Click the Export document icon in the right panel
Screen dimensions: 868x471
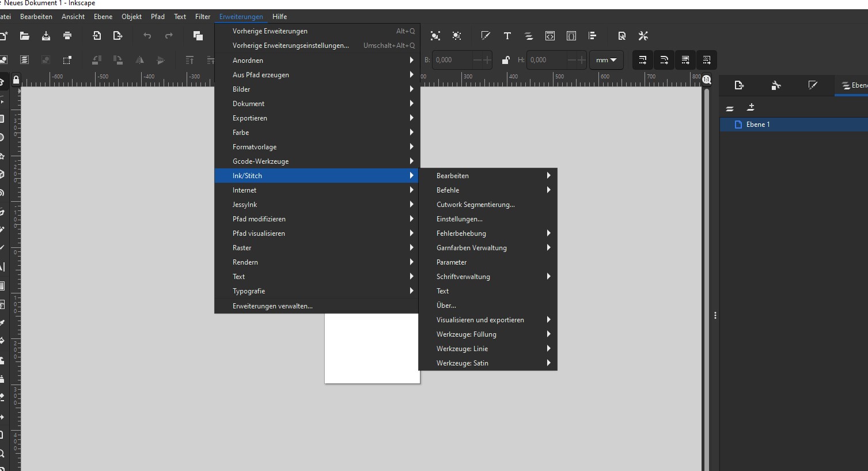click(739, 85)
